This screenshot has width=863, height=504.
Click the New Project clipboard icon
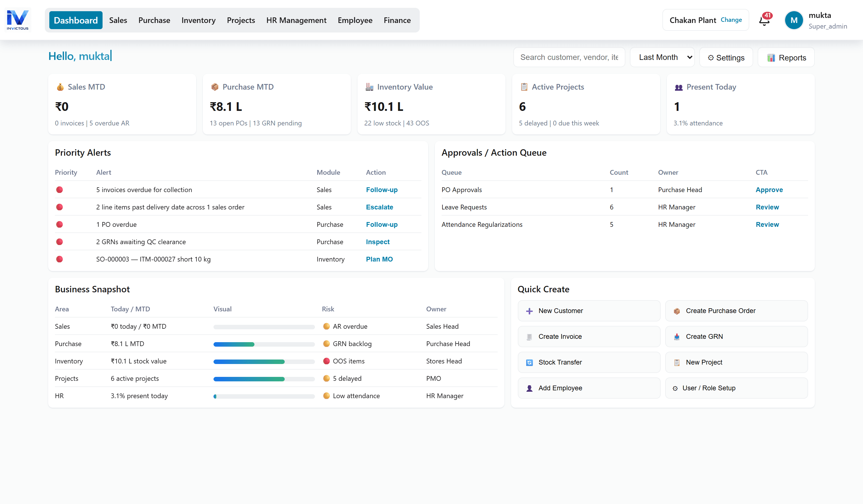pos(676,362)
